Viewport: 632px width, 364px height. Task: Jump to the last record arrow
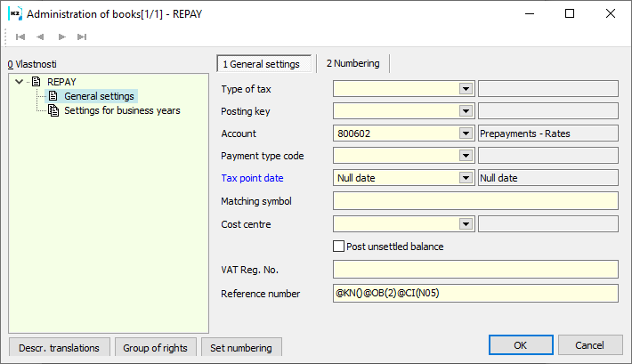[82, 36]
